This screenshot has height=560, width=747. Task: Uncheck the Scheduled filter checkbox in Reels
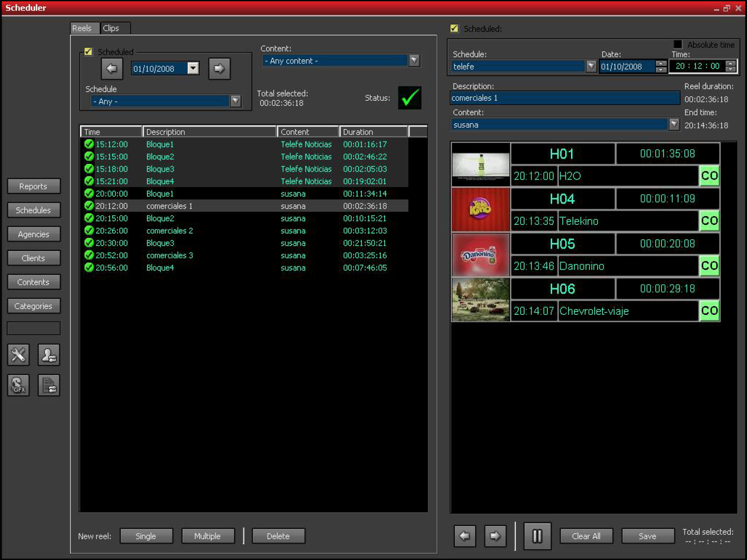point(88,51)
